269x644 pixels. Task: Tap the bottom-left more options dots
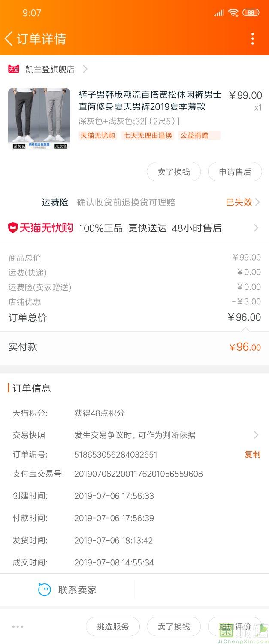pos(18,627)
